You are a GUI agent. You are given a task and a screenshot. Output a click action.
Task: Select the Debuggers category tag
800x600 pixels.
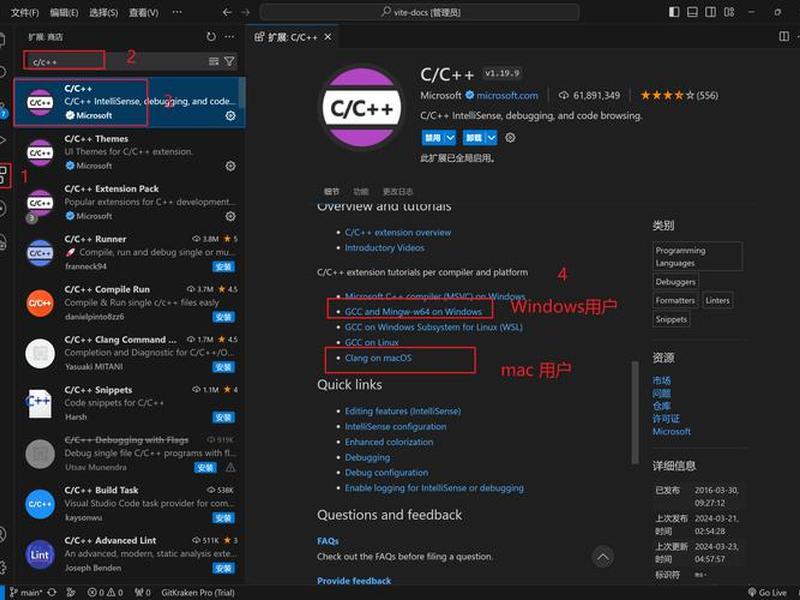[675, 282]
